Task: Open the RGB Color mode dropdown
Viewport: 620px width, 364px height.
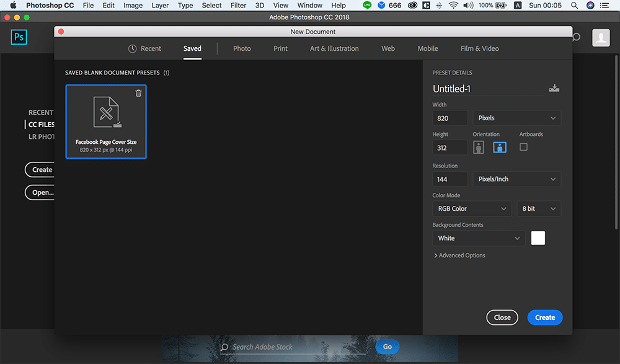Action: [x=472, y=209]
